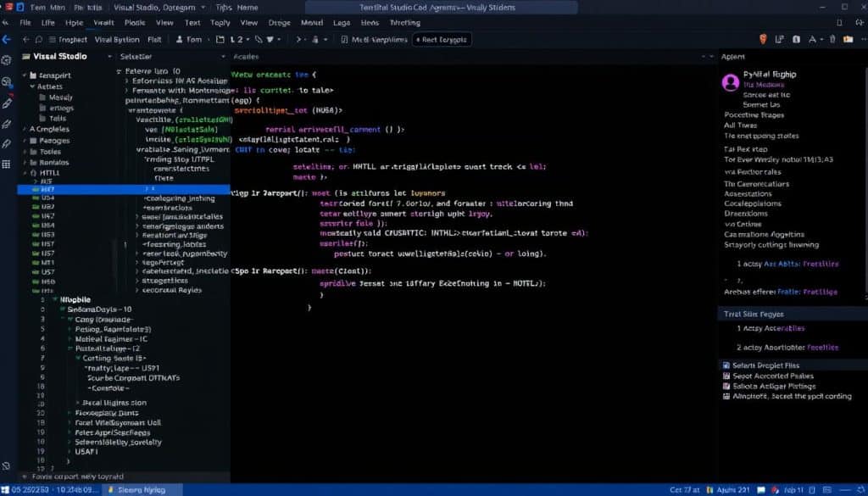Click the right chevron icon in the toolbar
868x496 pixels.
pyautogui.click(x=298, y=39)
